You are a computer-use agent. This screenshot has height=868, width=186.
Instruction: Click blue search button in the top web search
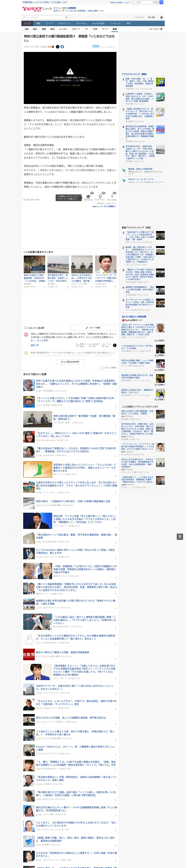click(x=161, y=2)
